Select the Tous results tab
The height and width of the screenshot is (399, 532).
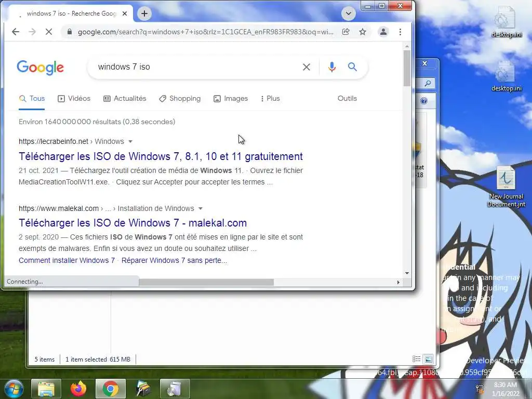[x=32, y=98]
